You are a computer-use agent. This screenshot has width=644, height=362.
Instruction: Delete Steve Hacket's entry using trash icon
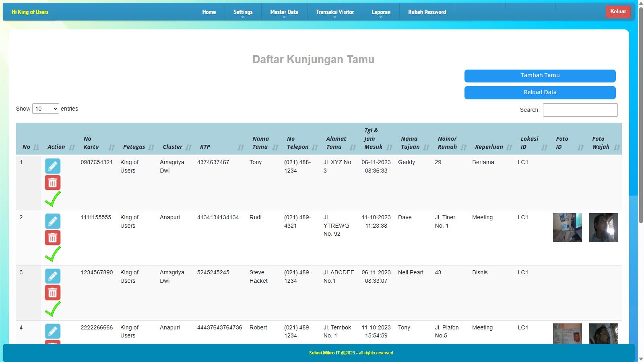click(x=52, y=293)
